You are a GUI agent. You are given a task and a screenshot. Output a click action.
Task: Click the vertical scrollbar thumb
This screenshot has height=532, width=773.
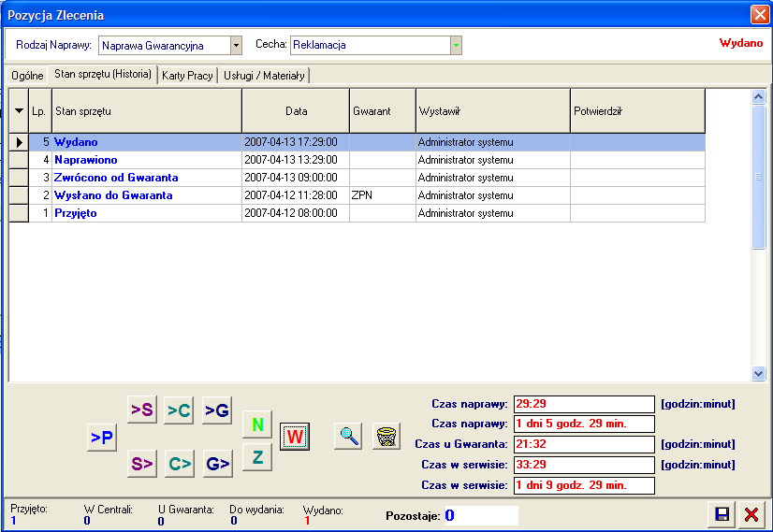click(758, 177)
